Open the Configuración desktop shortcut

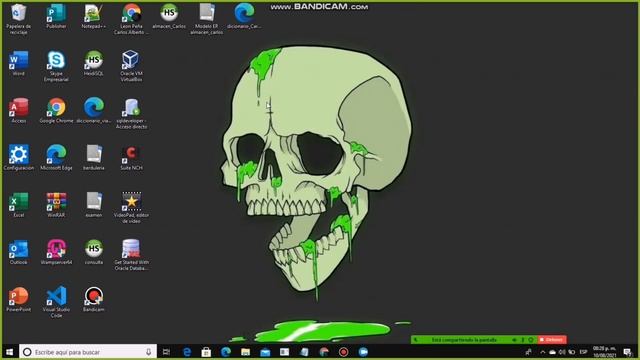18,158
